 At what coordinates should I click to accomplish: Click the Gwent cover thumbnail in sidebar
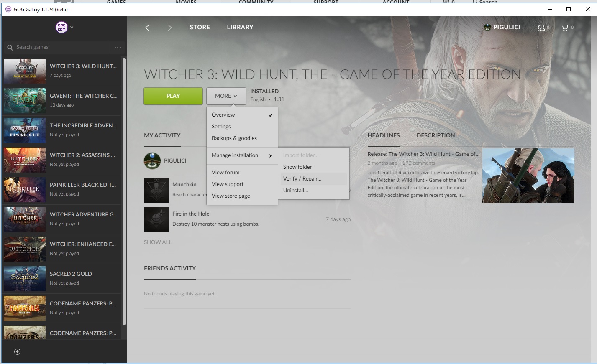(25, 101)
